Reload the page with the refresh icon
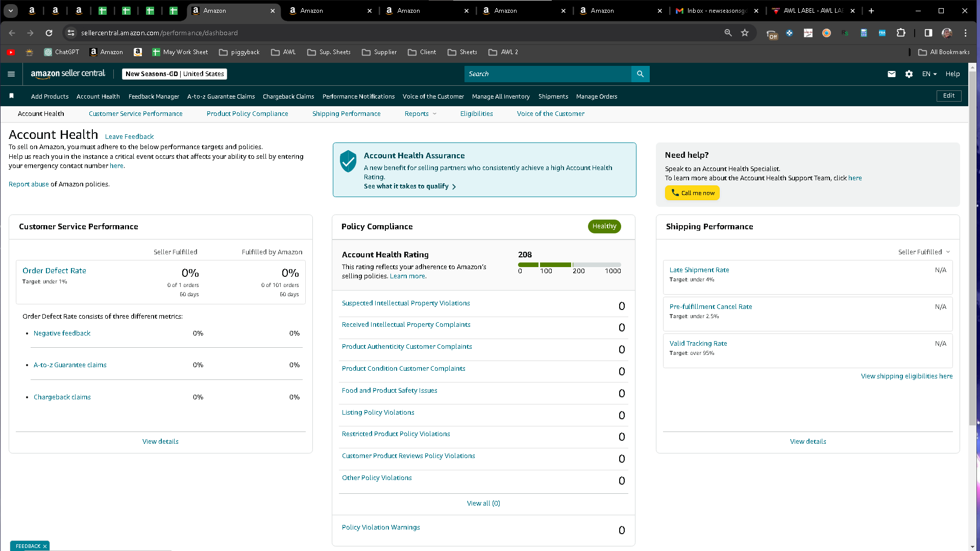 click(x=49, y=33)
